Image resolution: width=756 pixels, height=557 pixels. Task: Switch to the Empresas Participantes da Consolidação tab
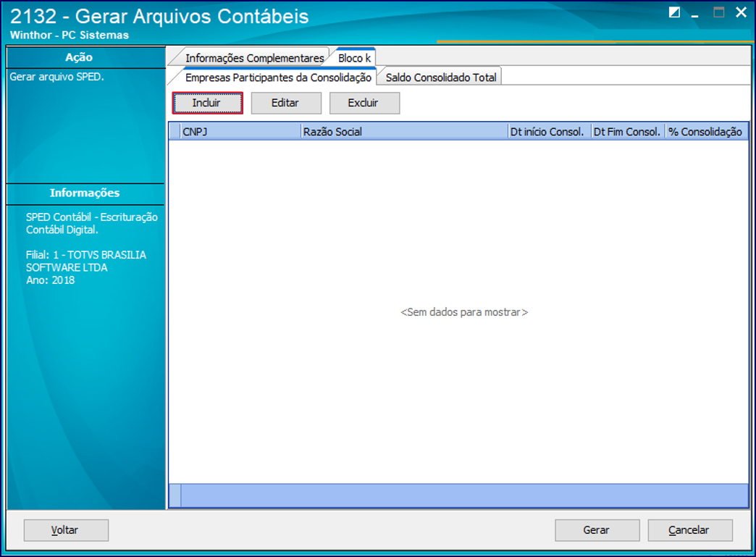pyautogui.click(x=278, y=78)
